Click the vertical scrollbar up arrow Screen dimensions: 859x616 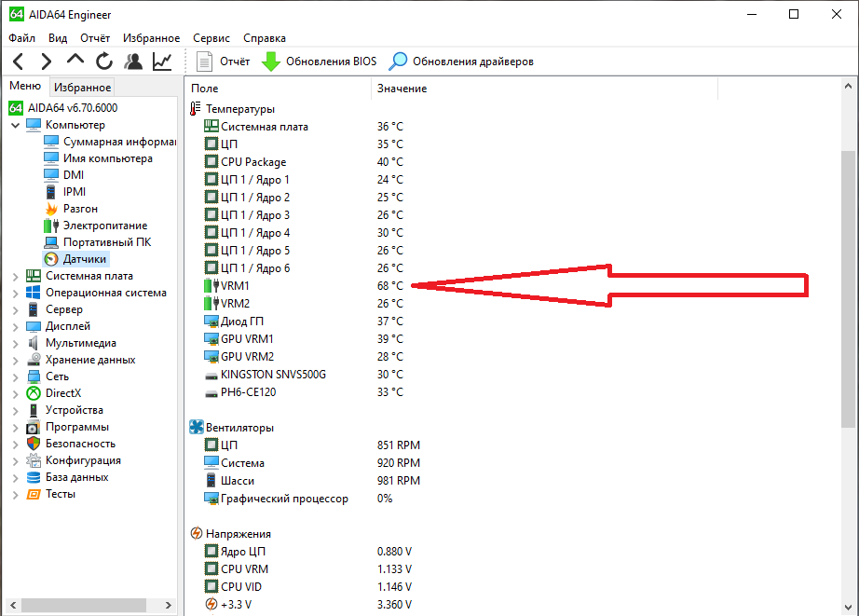point(848,86)
